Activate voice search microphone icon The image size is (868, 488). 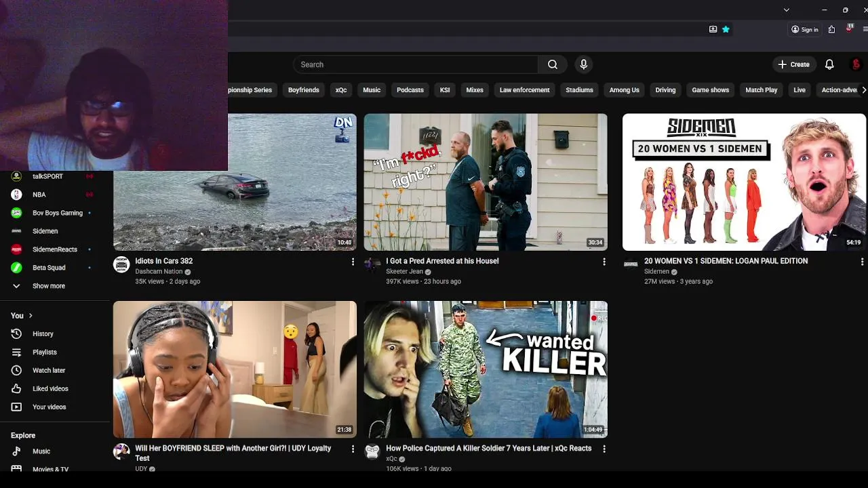pos(583,64)
